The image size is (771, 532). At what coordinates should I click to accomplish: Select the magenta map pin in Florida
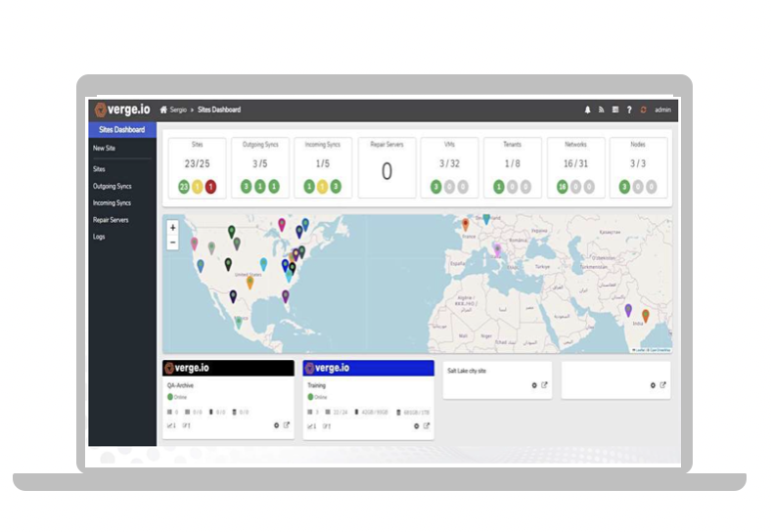[285, 296]
